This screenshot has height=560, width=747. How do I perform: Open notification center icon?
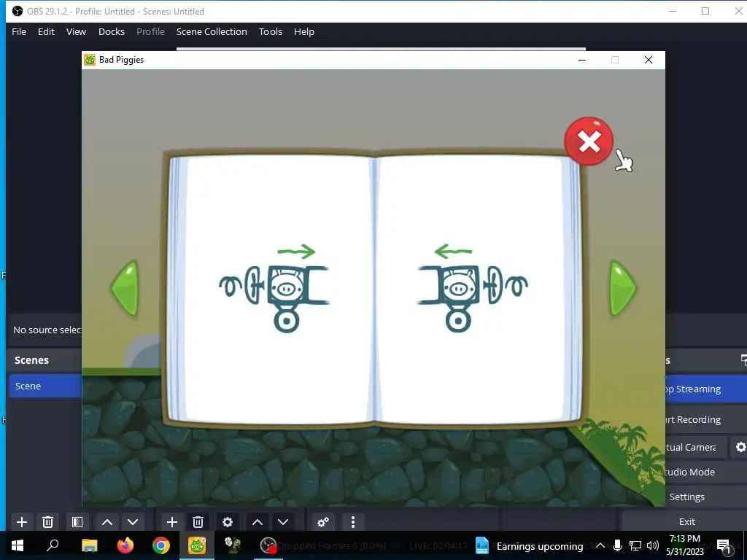click(x=724, y=546)
